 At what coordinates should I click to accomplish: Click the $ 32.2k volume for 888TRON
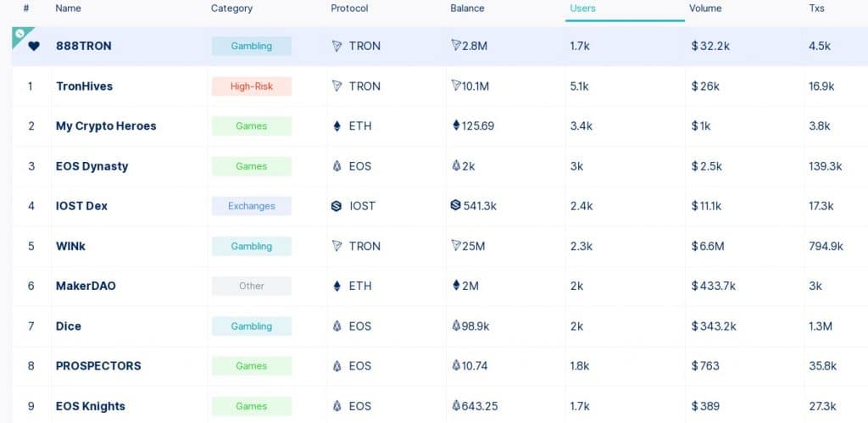(710, 46)
